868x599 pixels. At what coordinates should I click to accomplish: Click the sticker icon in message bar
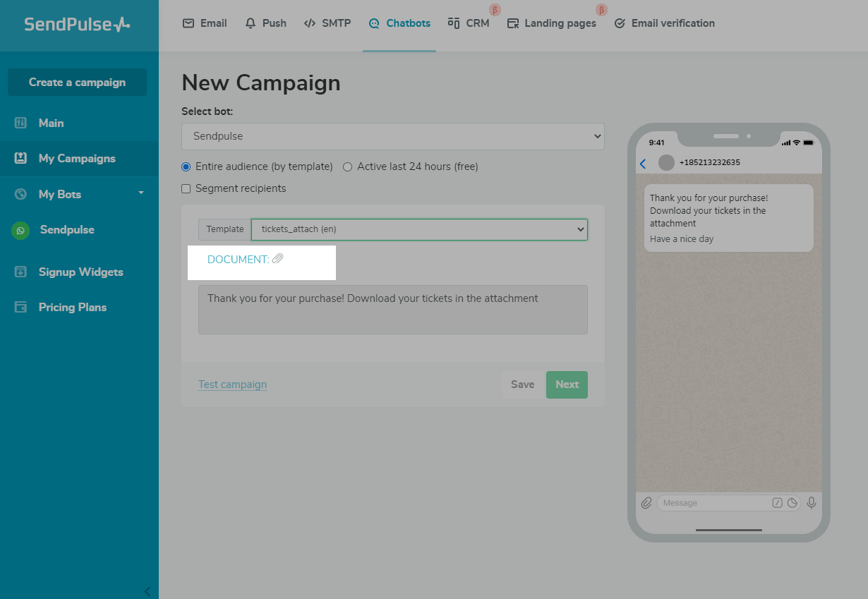(x=792, y=503)
